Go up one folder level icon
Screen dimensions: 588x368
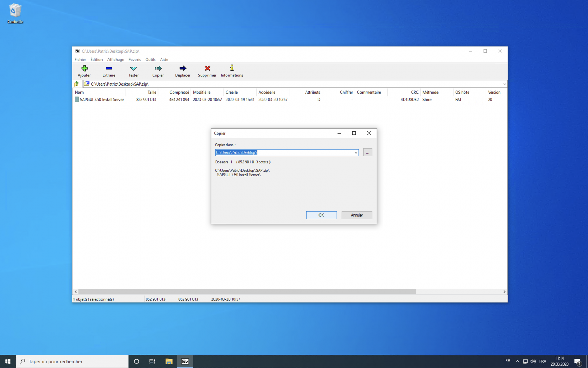(x=77, y=84)
